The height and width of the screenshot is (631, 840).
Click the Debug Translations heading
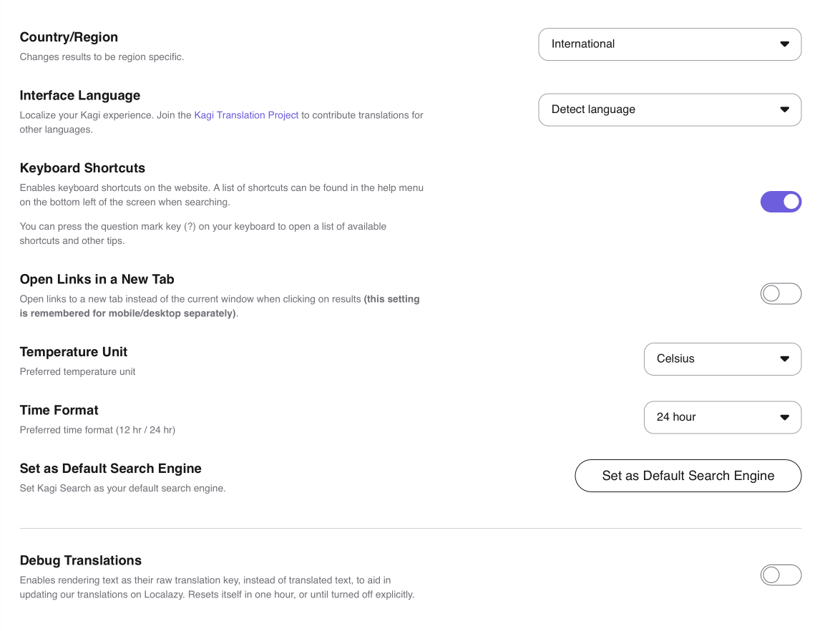(x=81, y=560)
